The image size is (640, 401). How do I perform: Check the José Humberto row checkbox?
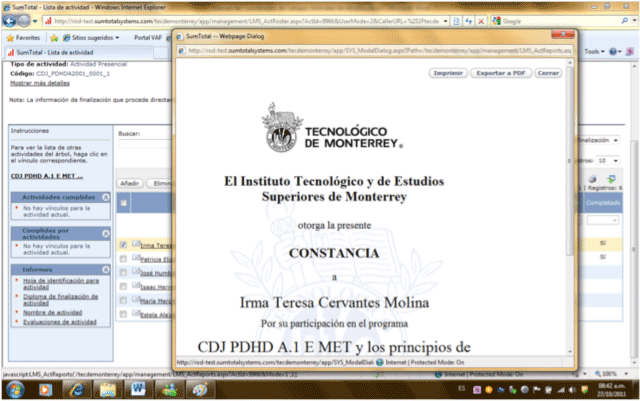pos(123,272)
